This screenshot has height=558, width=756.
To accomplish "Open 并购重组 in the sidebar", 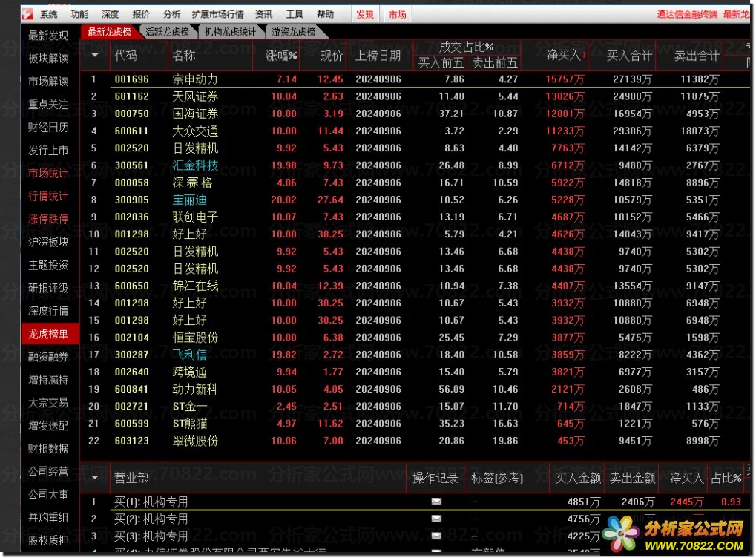I will tap(48, 517).
